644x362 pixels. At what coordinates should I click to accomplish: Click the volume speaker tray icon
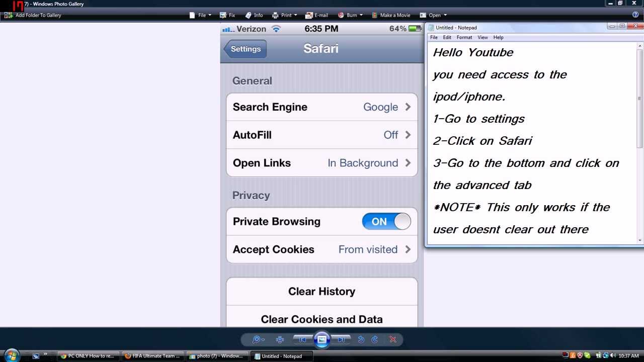(x=613, y=355)
